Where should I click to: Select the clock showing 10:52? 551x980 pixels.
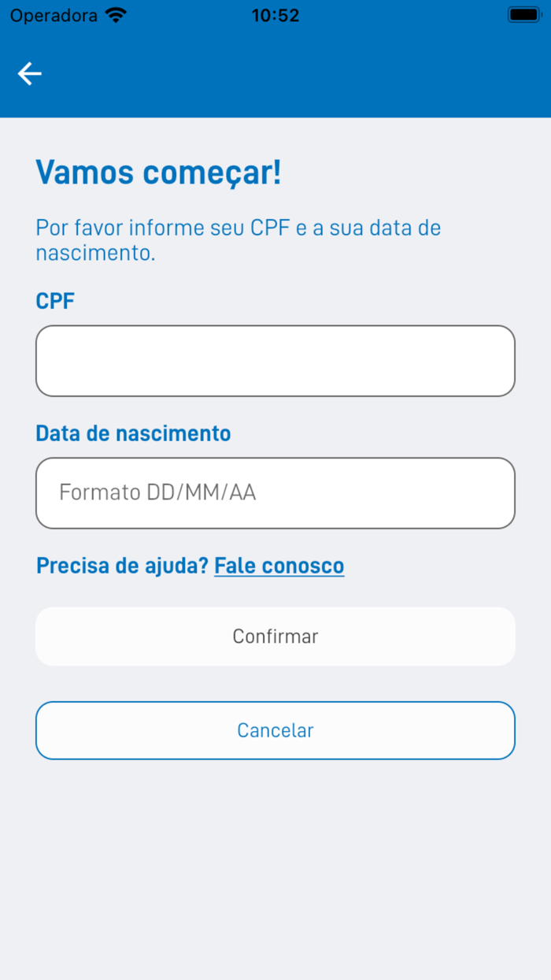(x=275, y=15)
